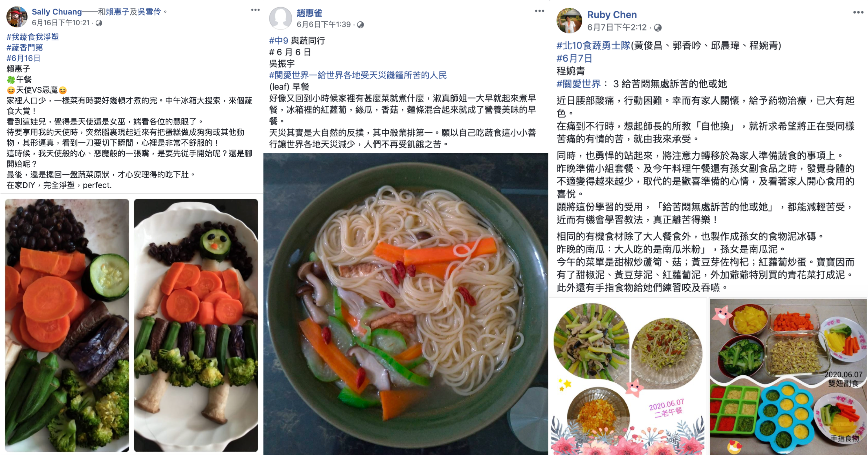The image size is (868, 455).
Task: Open Ruby Chen's profile picture
Action: point(569,21)
